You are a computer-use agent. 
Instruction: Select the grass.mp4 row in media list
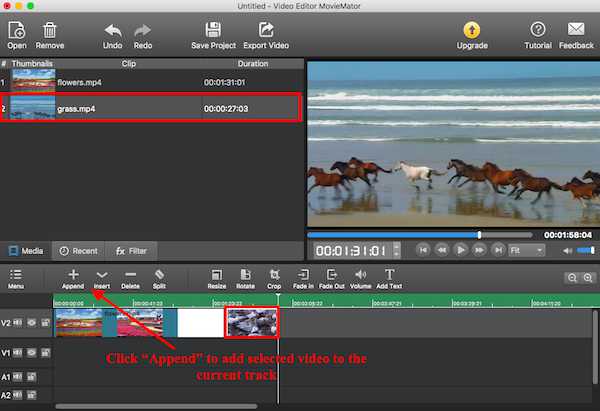coord(151,108)
